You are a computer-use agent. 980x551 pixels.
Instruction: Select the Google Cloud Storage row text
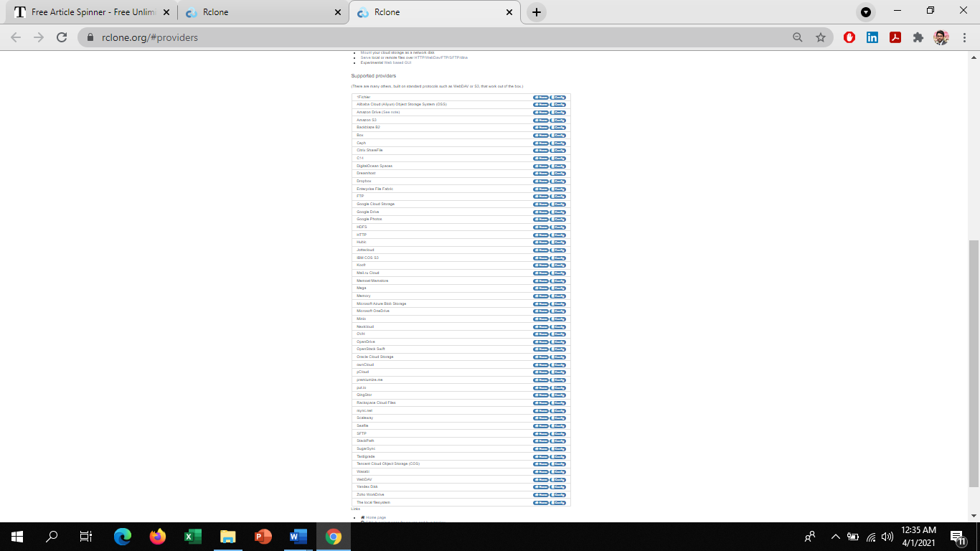pyautogui.click(x=376, y=204)
